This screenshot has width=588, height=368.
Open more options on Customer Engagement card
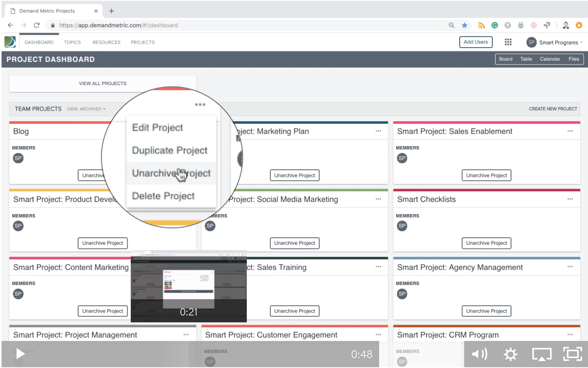pos(378,335)
